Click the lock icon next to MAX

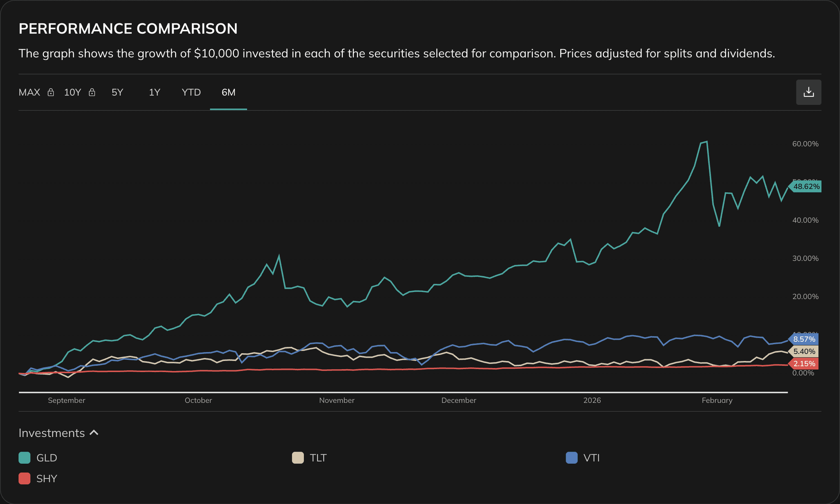point(50,92)
